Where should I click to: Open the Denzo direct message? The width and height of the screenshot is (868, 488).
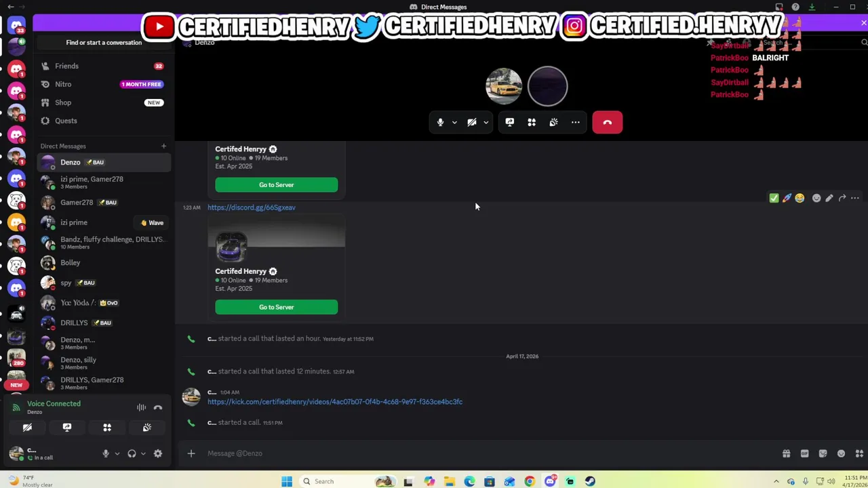pyautogui.click(x=104, y=163)
